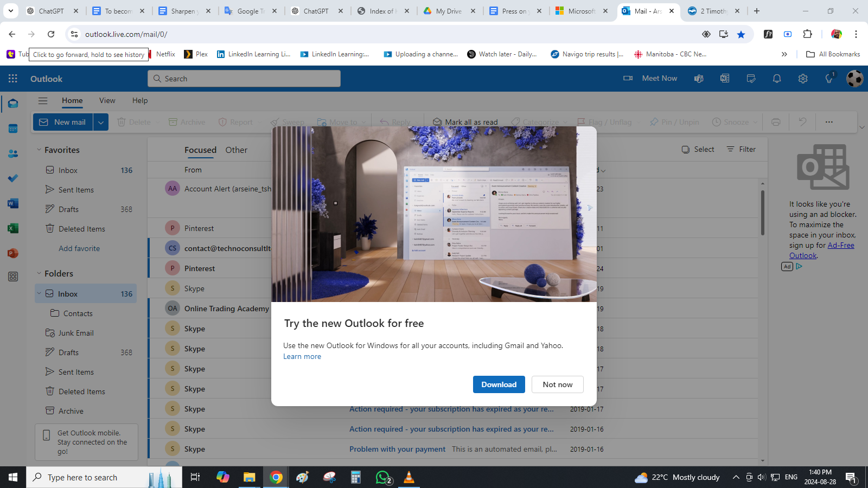Viewport: 868px width, 488px height.
Task: Open the notifications bell icon
Action: click(777, 79)
